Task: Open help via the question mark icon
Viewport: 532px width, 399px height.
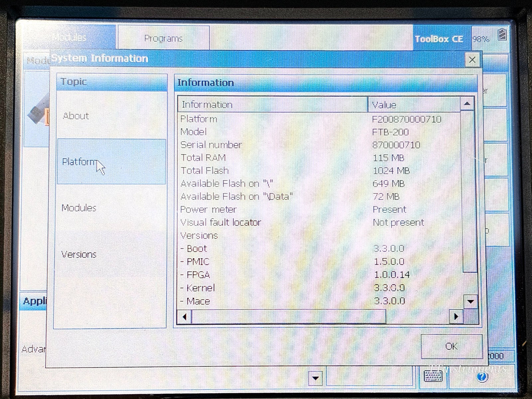Action: 482,377
